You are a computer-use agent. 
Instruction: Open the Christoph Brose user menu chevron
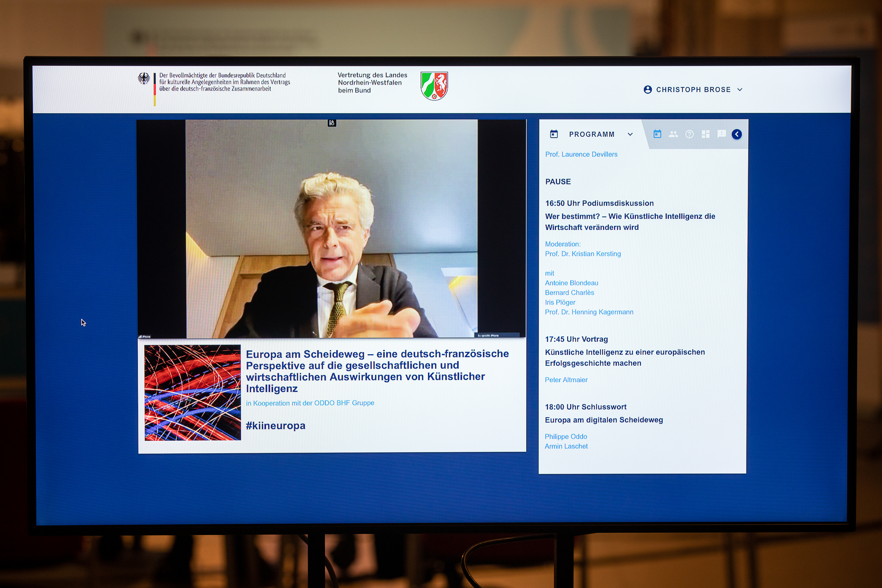pos(740,90)
